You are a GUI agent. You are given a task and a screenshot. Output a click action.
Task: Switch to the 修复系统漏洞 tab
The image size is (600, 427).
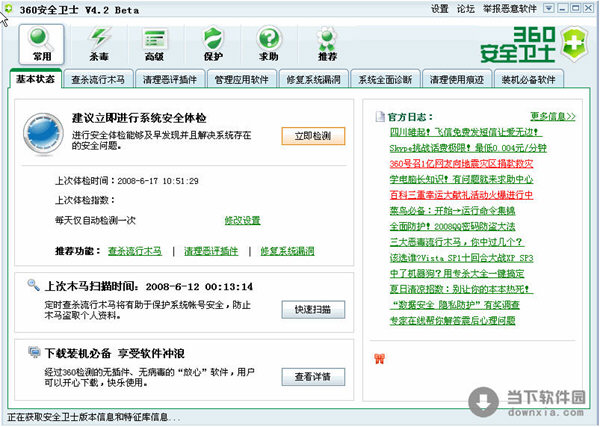pos(313,80)
